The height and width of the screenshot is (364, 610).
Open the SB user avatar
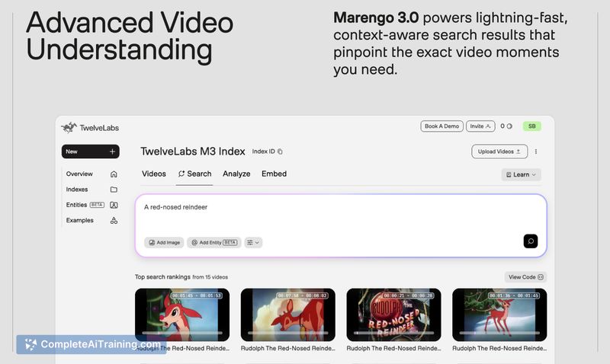531,126
